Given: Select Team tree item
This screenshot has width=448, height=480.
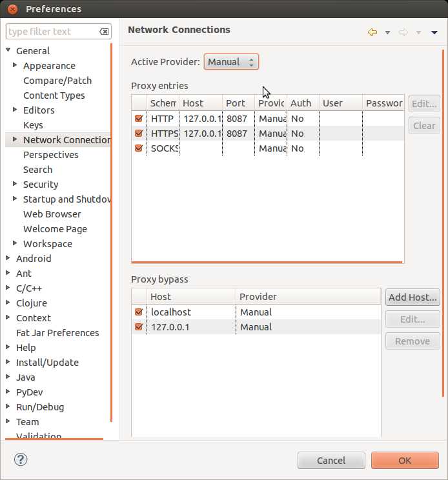Looking at the screenshot, I should (28, 422).
